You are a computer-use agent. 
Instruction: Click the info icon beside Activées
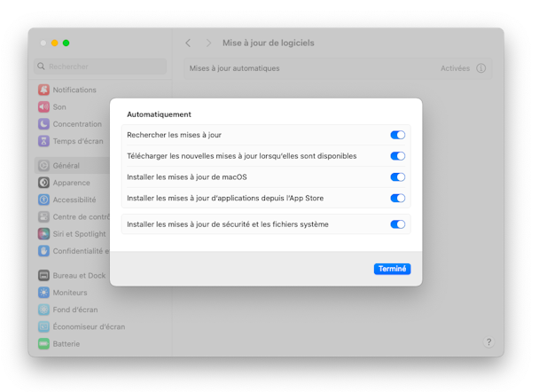click(480, 68)
